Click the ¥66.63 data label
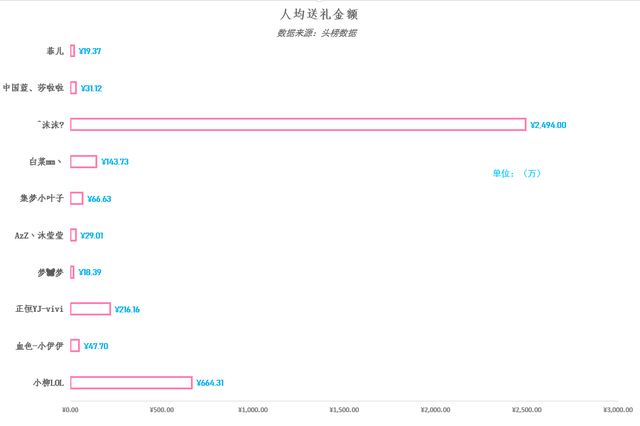 coord(99,199)
